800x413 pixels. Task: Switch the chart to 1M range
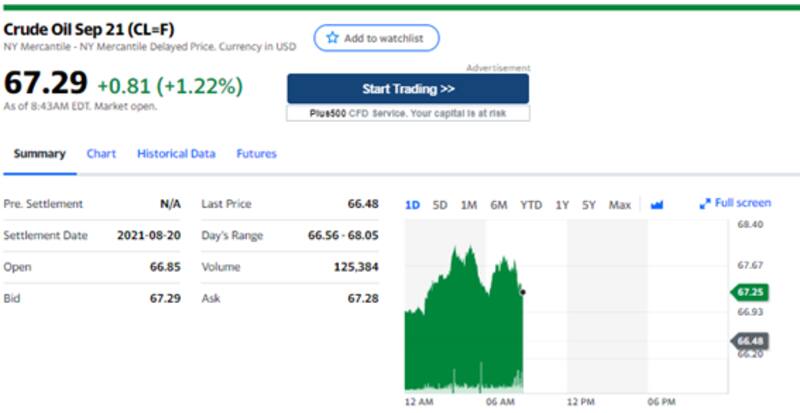[468, 205]
